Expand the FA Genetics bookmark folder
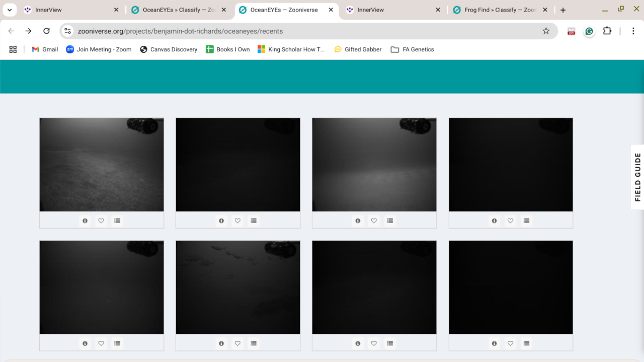 [413, 49]
